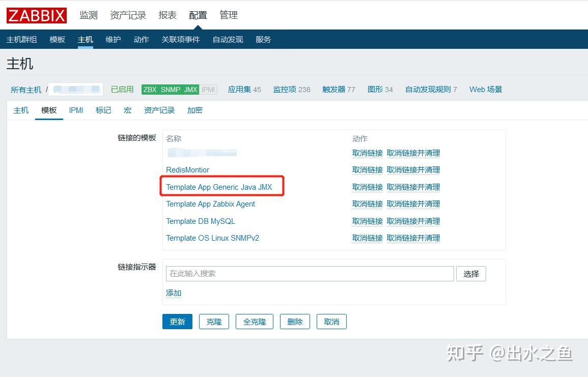Image resolution: width=588 pixels, height=377 pixels.
Task: Click the 添加 link under 链接指示器
Action: click(x=173, y=293)
